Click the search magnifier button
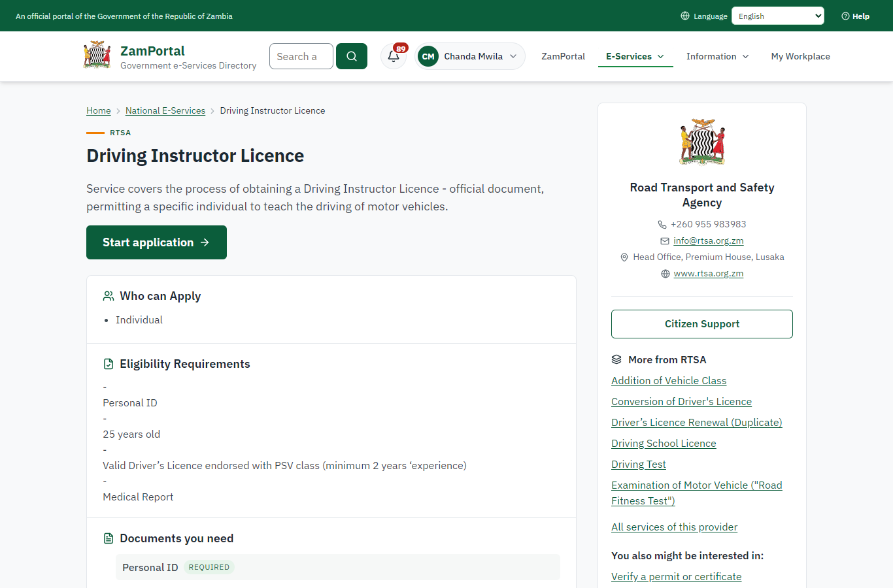 352,56
